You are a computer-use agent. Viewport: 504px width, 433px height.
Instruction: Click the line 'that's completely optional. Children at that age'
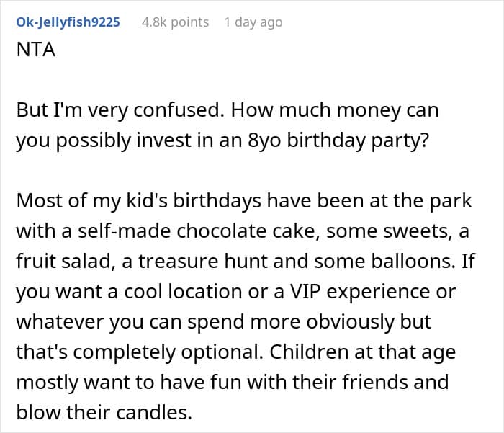236,352
